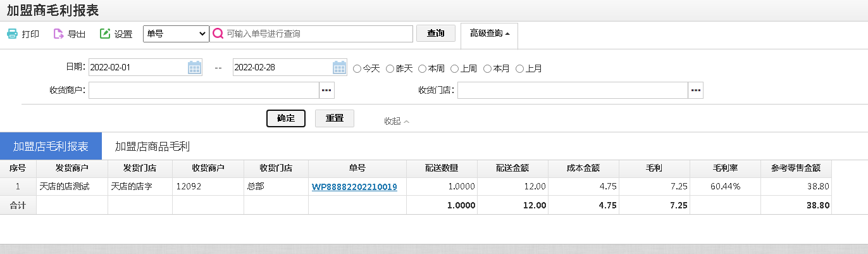Click the 成本金额 column header

[584, 168]
